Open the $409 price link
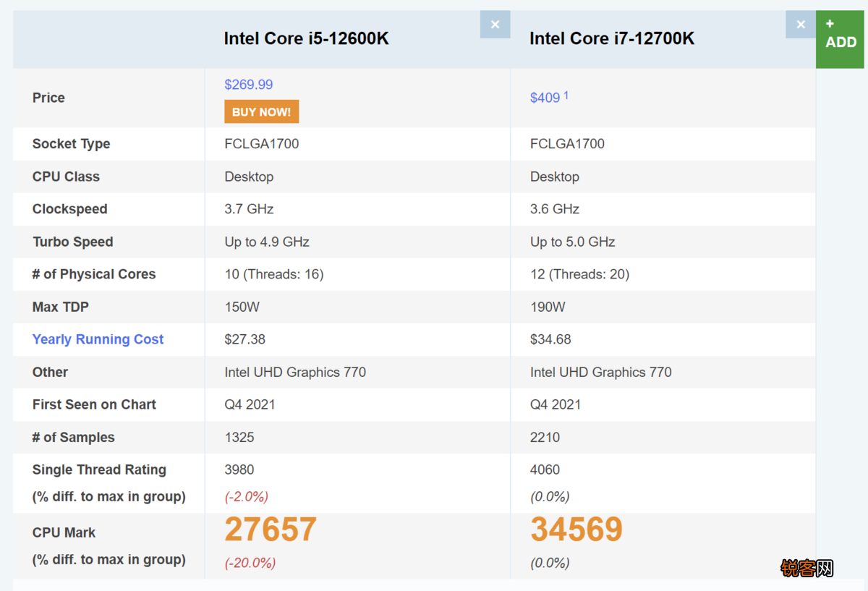Viewport: 868px width, 591px height. pos(545,98)
